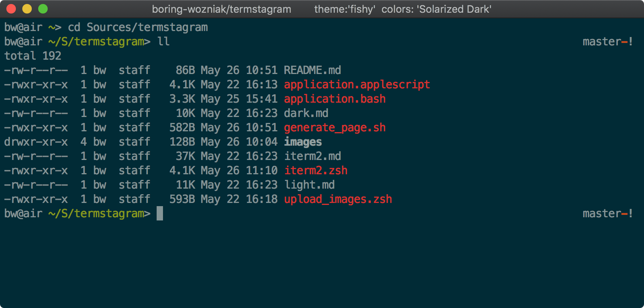
Task: Click the dark.md file entry
Action: point(306,113)
